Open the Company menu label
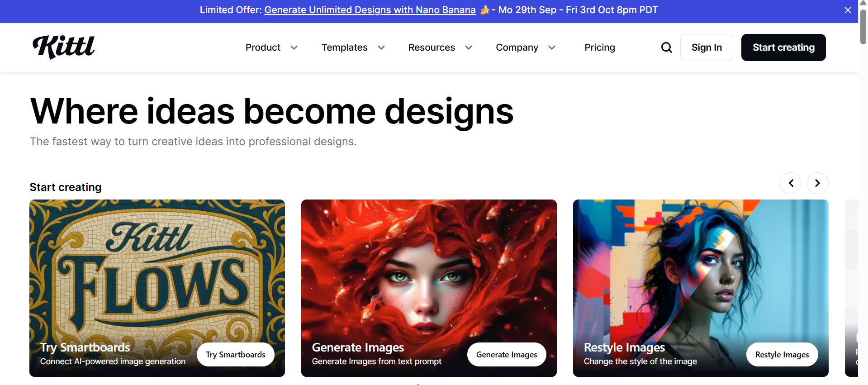 (517, 48)
